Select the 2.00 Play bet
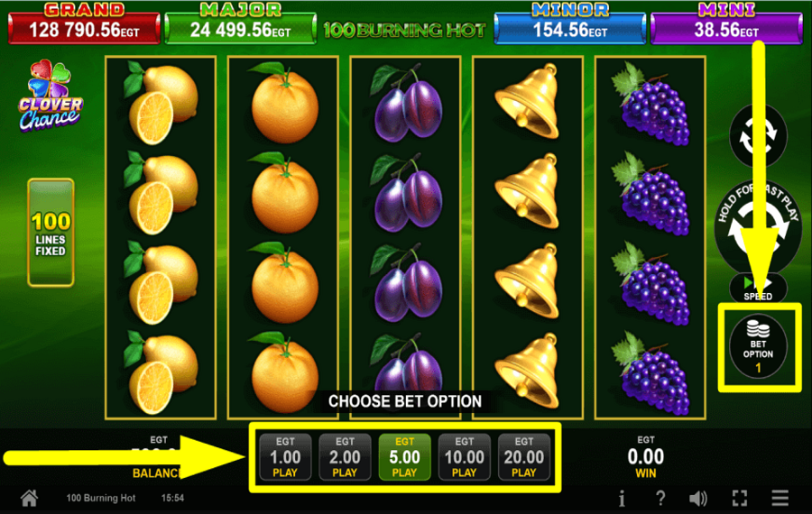The height and width of the screenshot is (514, 812). (345, 457)
